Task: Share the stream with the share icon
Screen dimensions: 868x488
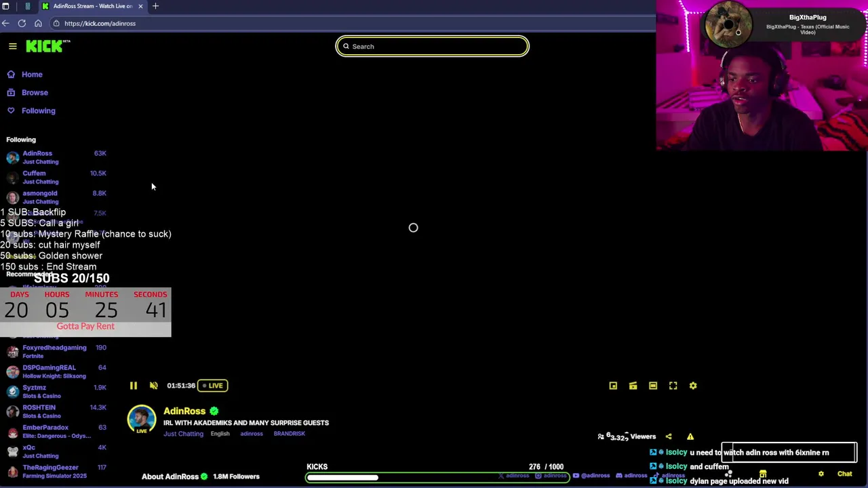Action: coord(669,436)
